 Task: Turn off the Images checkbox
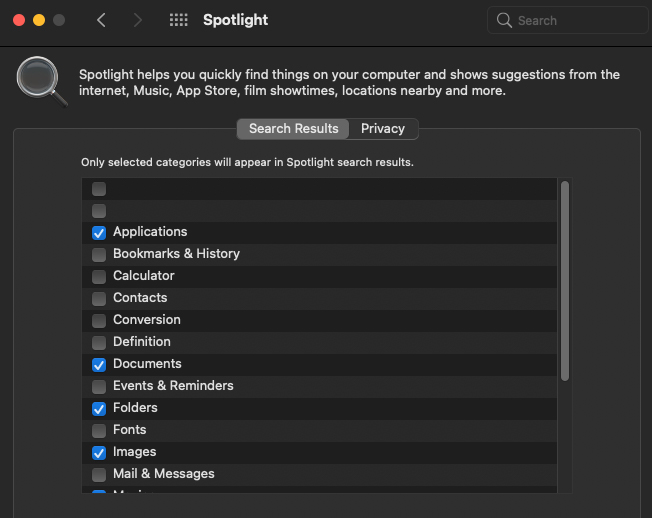pyautogui.click(x=99, y=452)
